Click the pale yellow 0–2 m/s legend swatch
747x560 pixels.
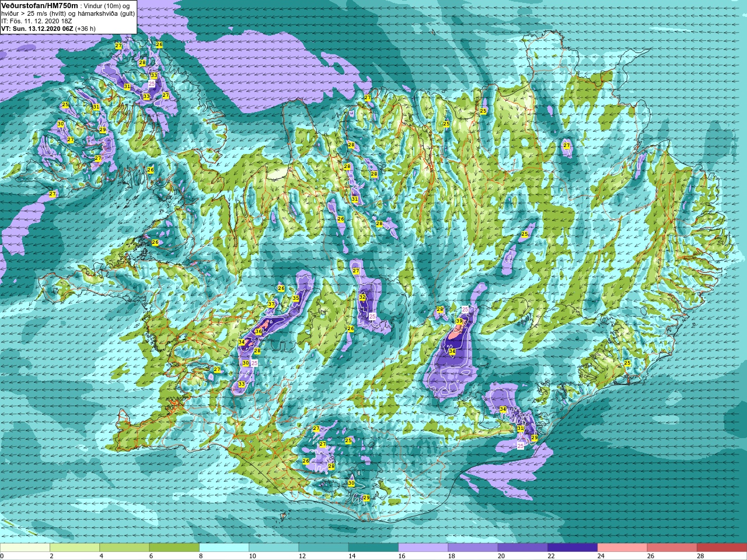(x=25, y=548)
